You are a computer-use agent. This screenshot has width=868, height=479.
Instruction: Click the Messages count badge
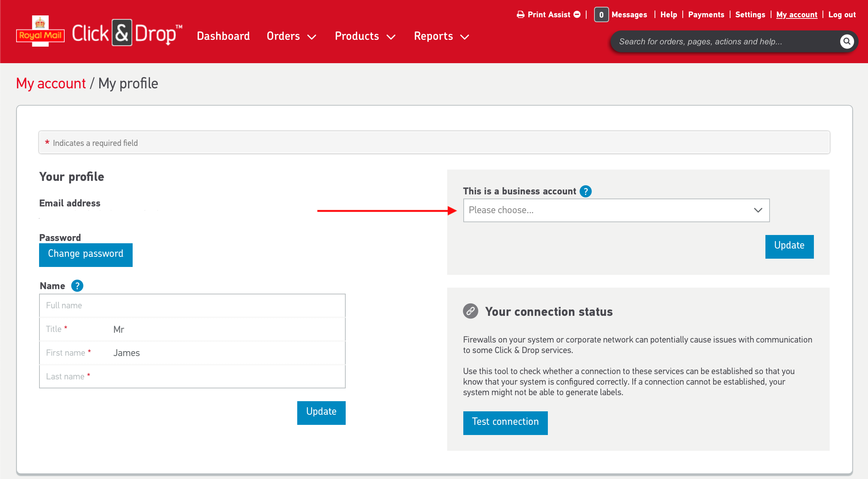tap(601, 15)
